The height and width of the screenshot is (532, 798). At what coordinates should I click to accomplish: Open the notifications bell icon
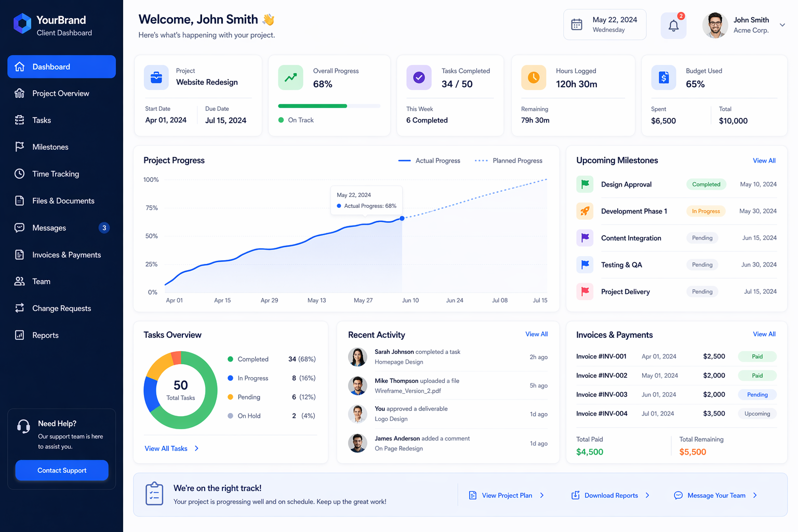click(x=673, y=24)
